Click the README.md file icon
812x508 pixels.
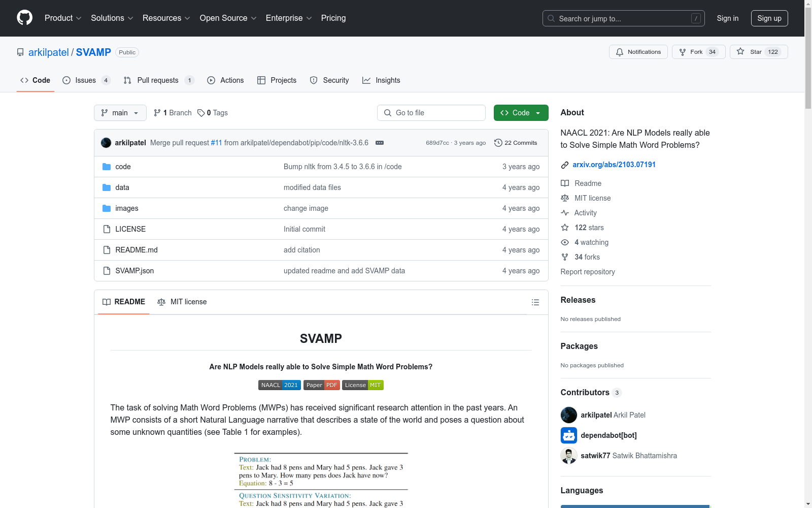coord(107,250)
